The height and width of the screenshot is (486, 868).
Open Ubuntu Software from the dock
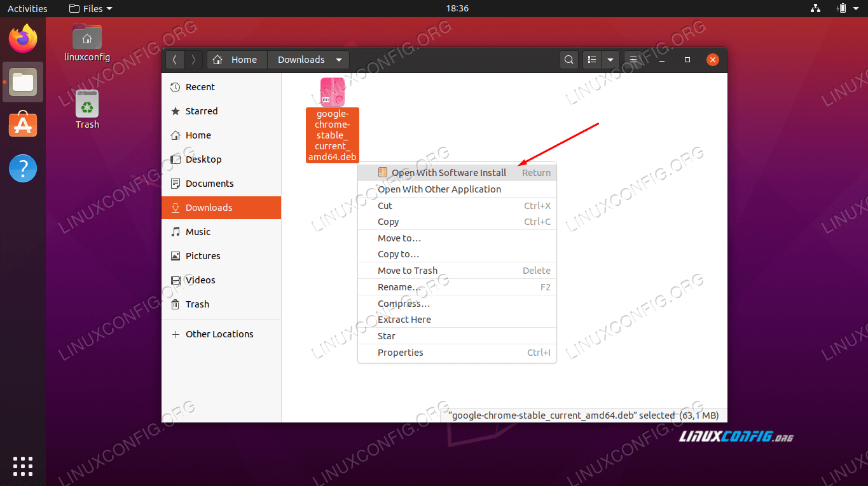23,125
